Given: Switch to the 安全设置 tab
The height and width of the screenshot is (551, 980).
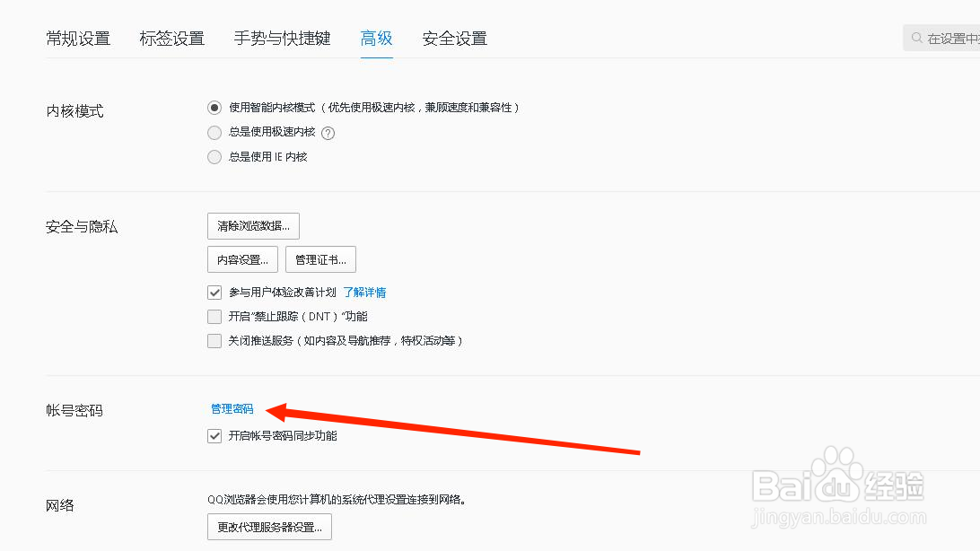Looking at the screenshot, I should point(454,38).
